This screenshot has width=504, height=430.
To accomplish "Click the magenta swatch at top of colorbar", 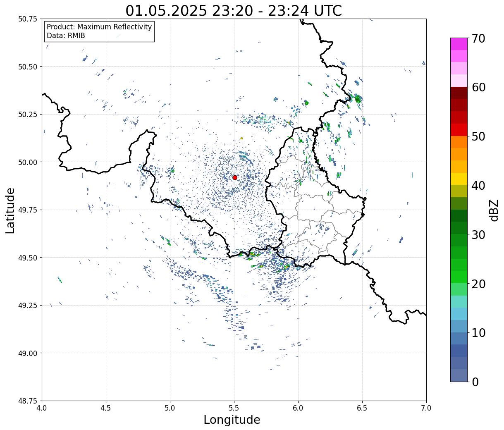I will [459, 44].
